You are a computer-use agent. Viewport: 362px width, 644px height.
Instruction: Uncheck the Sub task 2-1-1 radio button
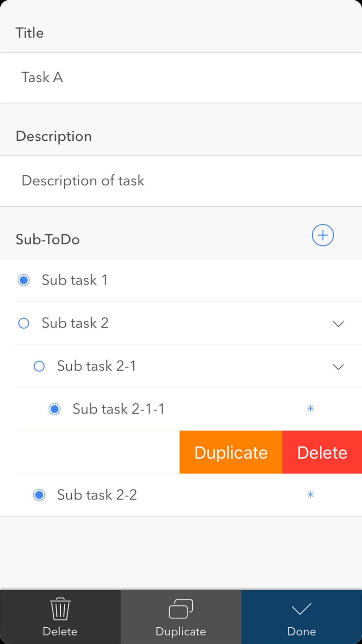click(55, 409)
